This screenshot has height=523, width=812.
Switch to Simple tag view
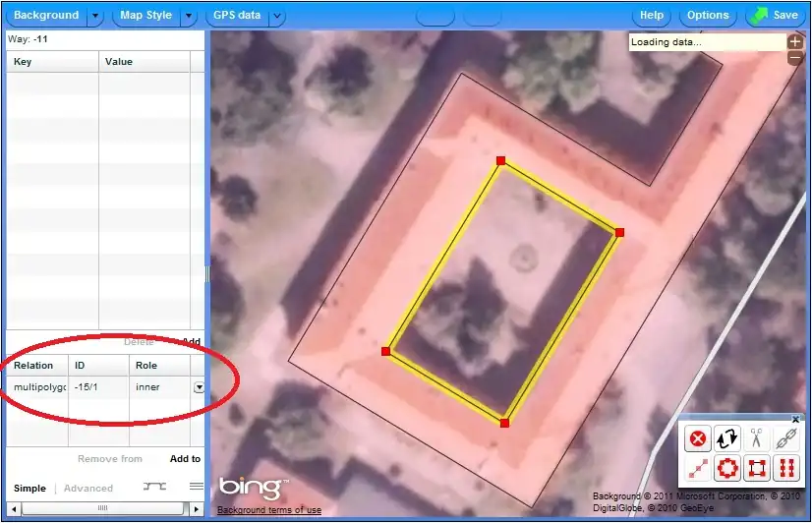tap(29, 489)
